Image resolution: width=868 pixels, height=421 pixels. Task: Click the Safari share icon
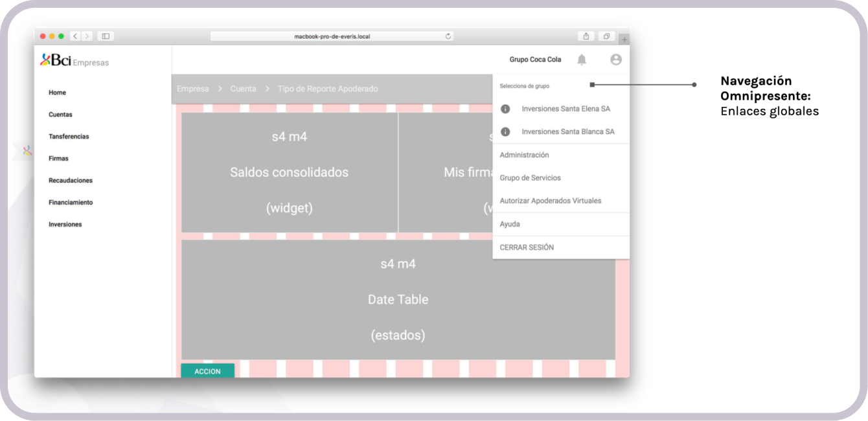586,36
